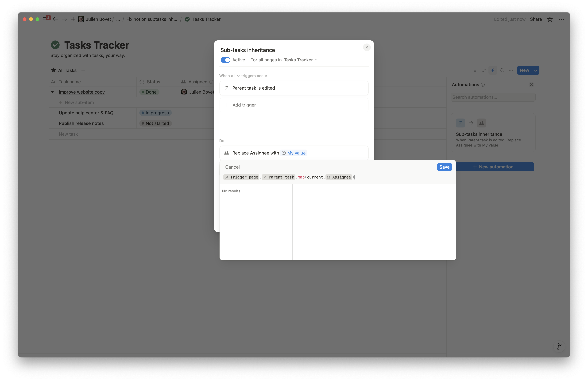588x381 pixels.
Task: Click the automations lightning bolt icon
Action: (493, 70)
